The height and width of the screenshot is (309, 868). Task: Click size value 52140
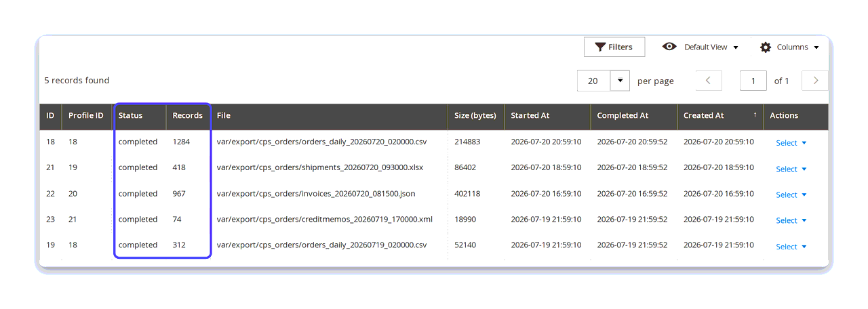[x=465, y=245]
